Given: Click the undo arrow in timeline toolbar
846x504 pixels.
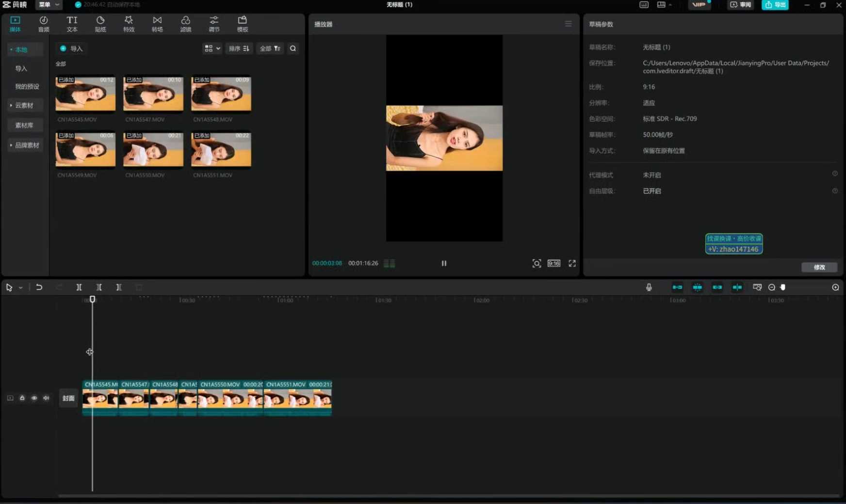Looking at the screenshot, I should pos(39,287).
